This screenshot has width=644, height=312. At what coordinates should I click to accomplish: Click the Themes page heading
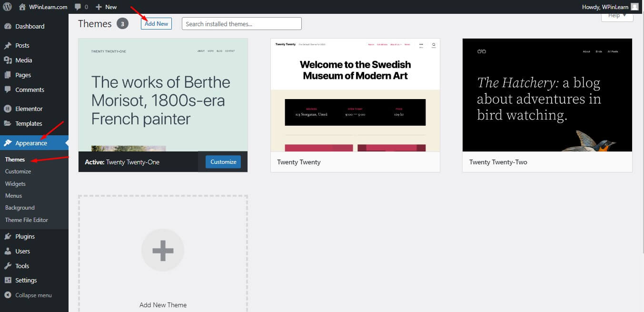95,23
